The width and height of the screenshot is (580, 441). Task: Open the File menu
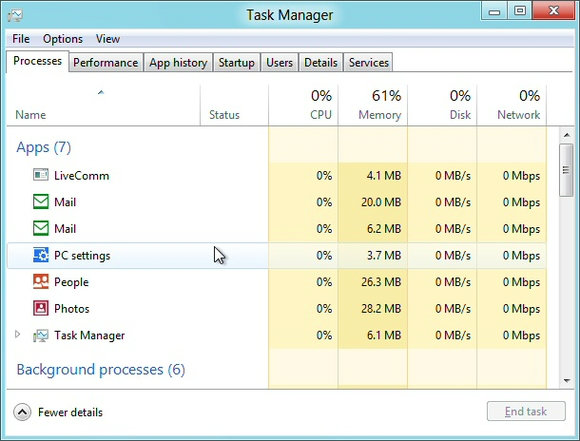coord(21,39)
